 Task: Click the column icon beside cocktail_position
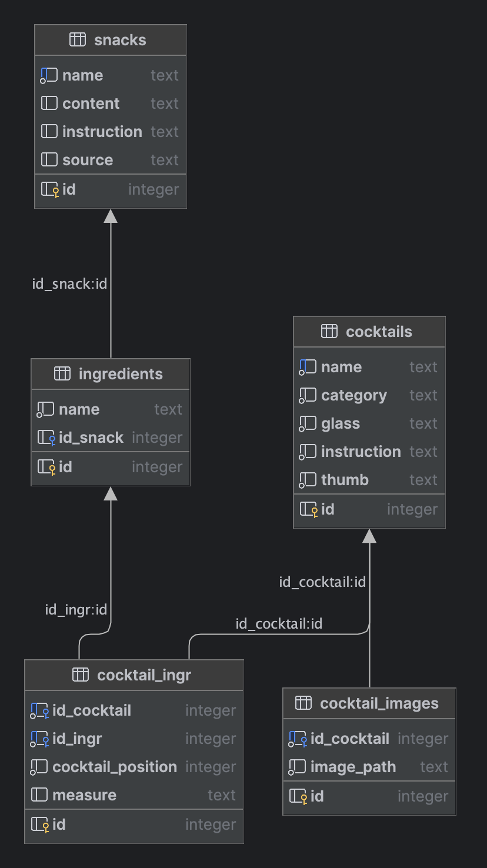tap(39, 767)
